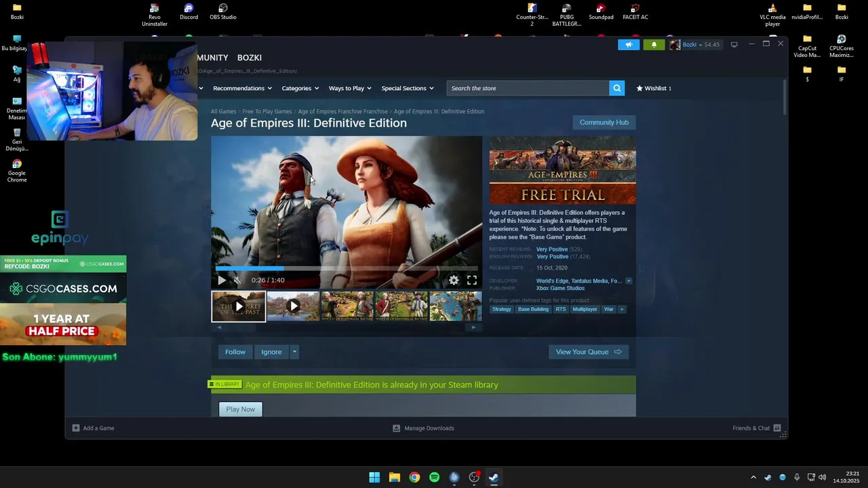
Task: Open Spotify from the taskbar
Action: pos(434,477)
